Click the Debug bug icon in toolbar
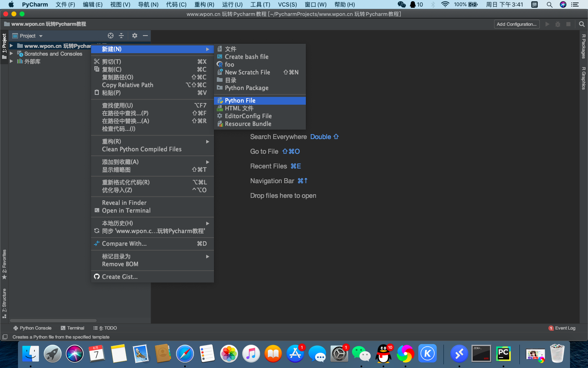This screenshot has width=588, height=368. point(558,24)
